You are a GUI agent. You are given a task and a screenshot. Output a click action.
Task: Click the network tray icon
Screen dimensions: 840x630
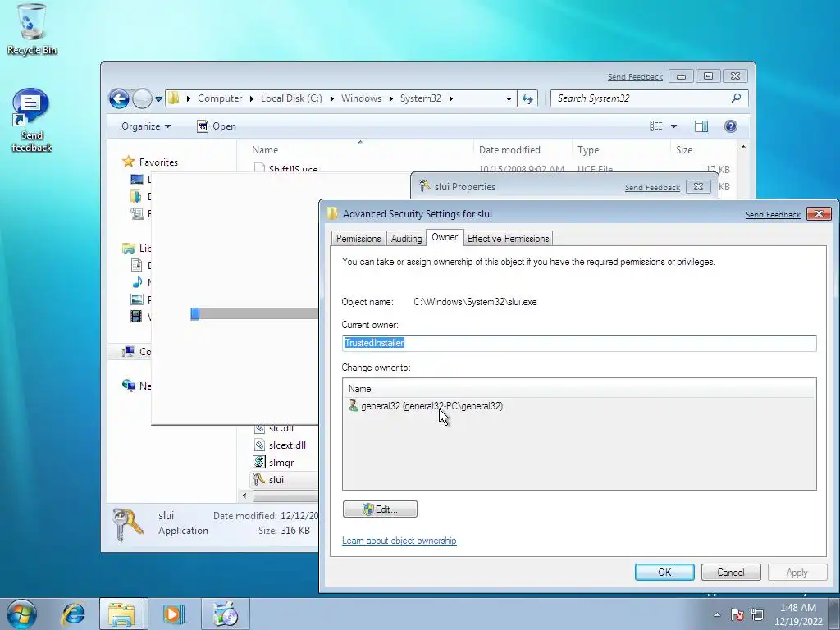click(x=757, y=614)
